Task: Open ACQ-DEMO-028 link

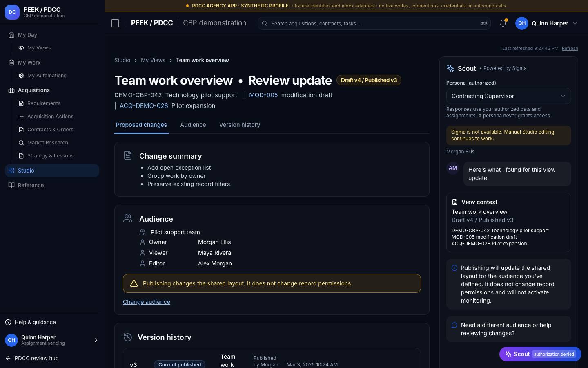Action: click(144, 105)
